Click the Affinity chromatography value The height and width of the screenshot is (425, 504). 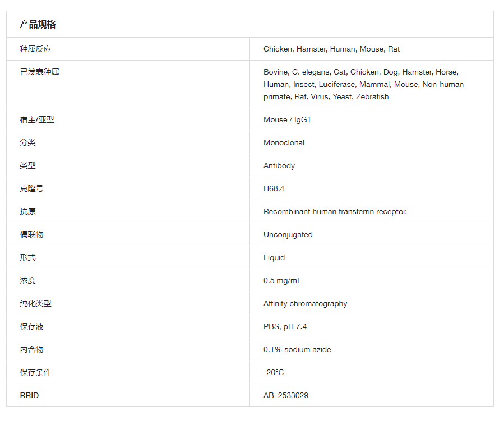tap(305, 304)
